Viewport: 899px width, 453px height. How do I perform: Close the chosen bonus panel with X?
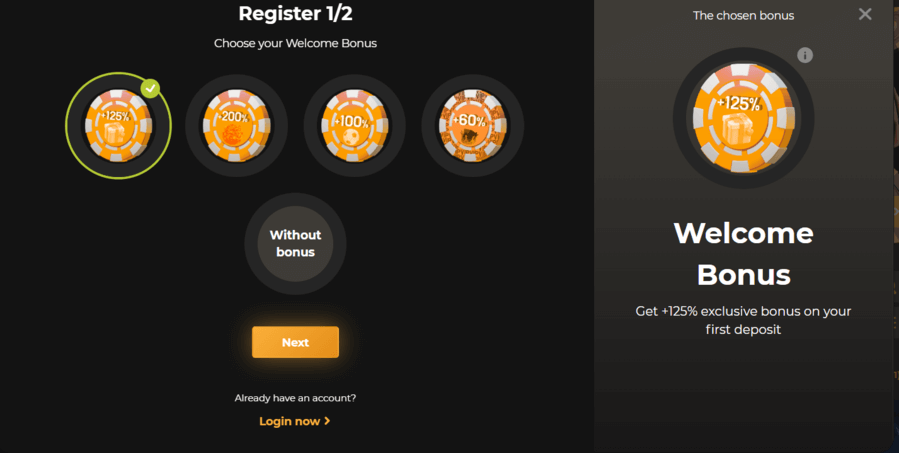coord(865,14)
